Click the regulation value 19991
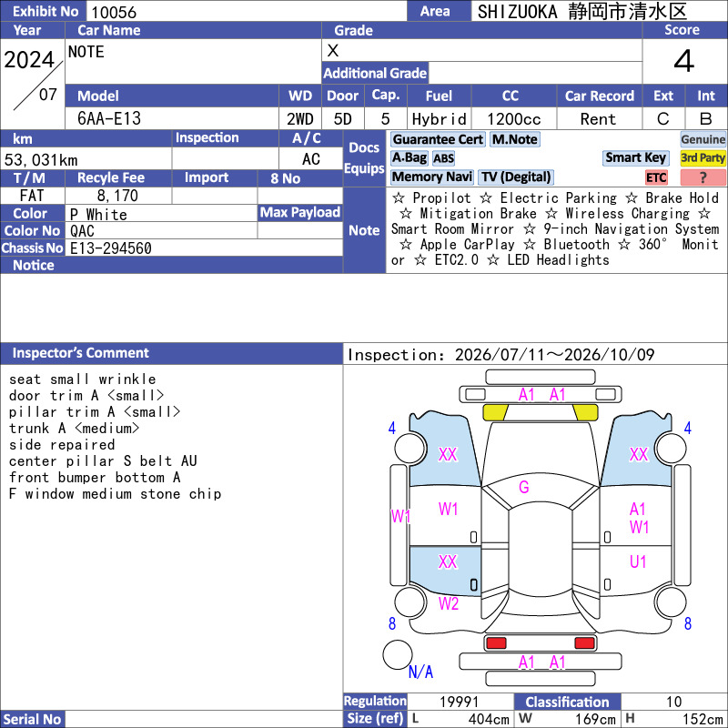728x728 pixels. click(x=460, y=702)
